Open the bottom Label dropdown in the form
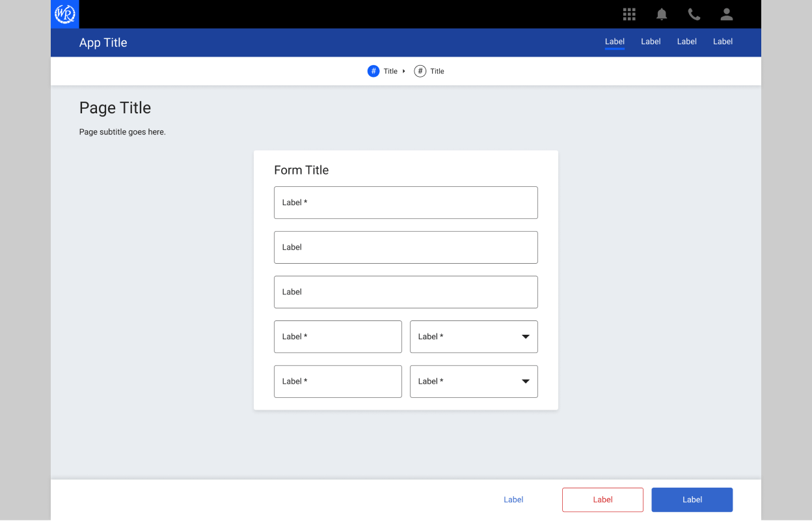This screenshot has height=521, width=812. click(x=474, y=382)
